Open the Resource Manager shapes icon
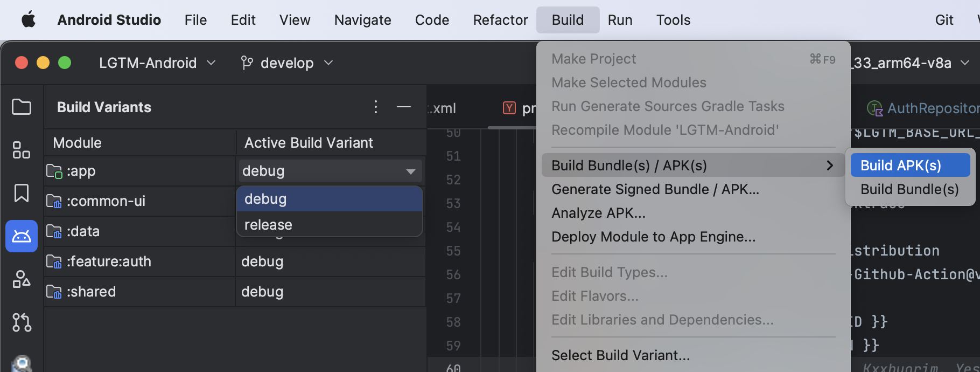 [x=22, y=279]
